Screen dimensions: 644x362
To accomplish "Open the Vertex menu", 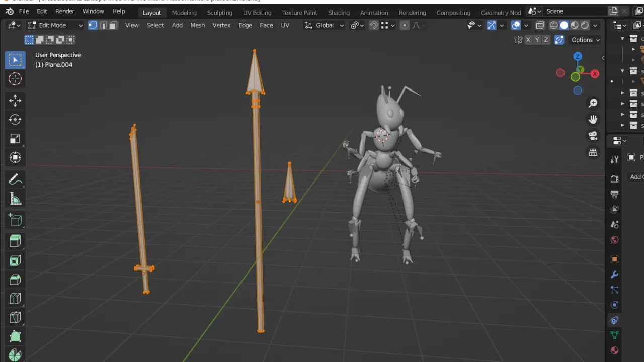I will click(221, 25).
